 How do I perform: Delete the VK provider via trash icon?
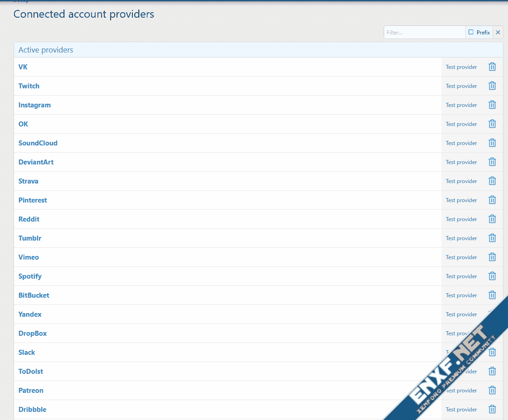click(x=492, y=67)
